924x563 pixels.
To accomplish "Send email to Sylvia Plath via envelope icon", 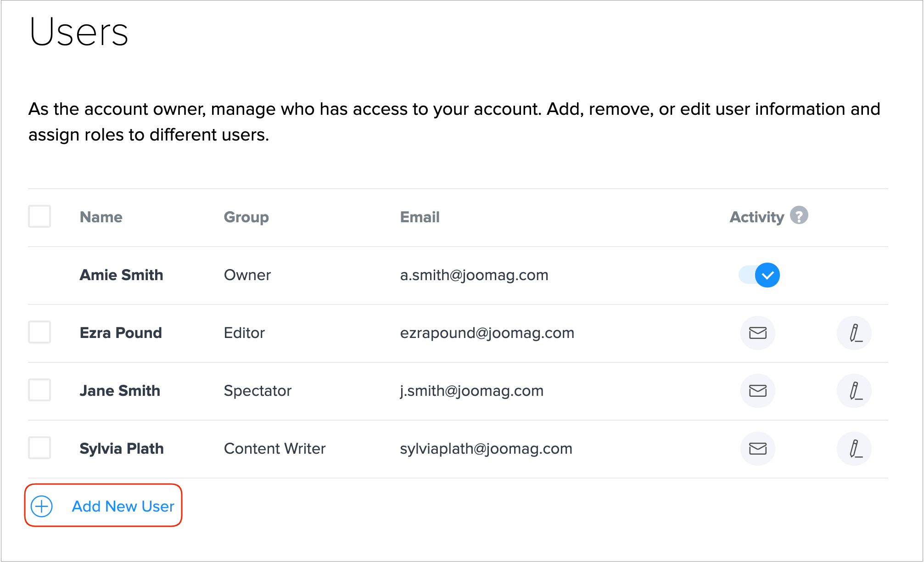I will [x=757, y=449].
